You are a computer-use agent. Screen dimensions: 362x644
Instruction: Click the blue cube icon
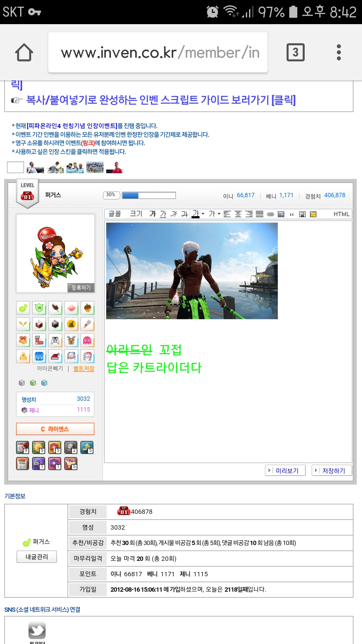[x=44, y=383]
